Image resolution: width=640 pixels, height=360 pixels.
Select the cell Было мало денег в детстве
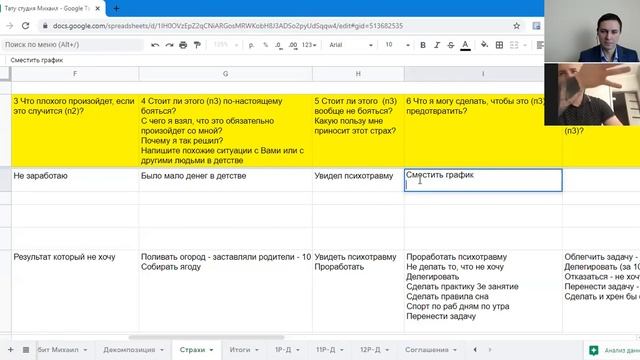pyautogui.click(x=226, y=180)
